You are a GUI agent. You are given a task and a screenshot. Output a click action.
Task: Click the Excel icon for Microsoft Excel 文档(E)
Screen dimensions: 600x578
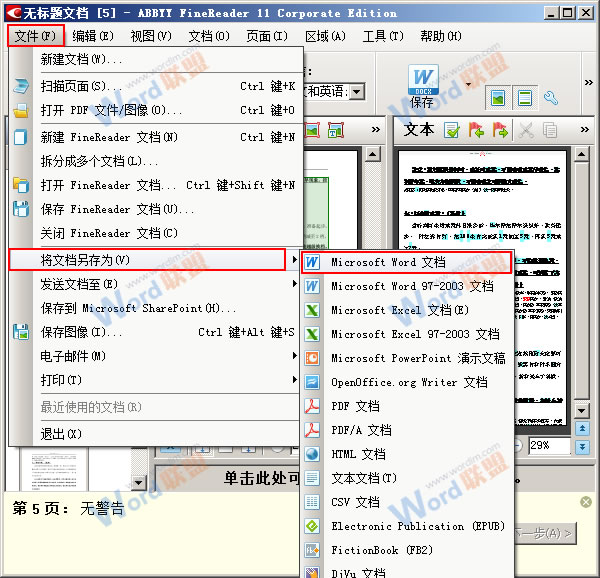coord(312,310)
